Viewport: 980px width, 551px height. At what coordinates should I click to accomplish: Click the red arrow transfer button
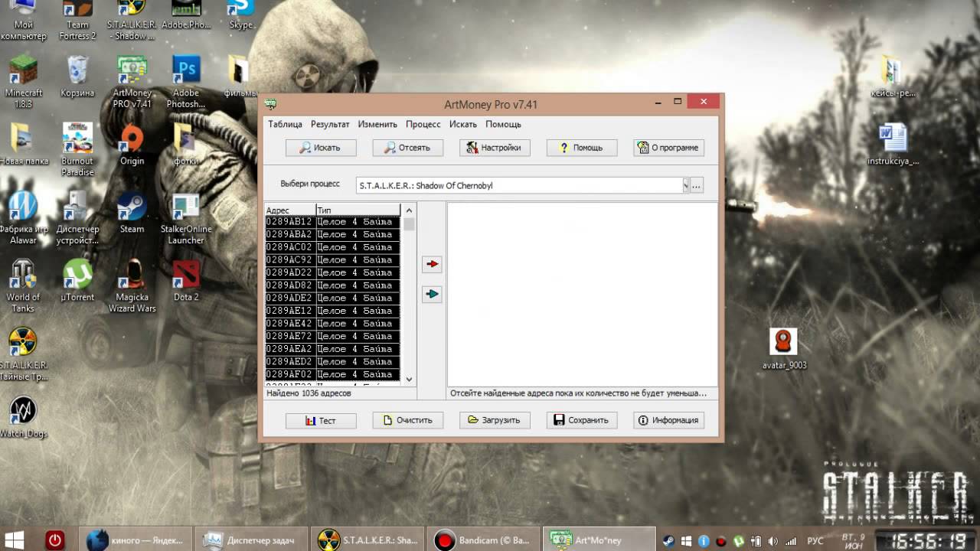click(x=432, y=264)
